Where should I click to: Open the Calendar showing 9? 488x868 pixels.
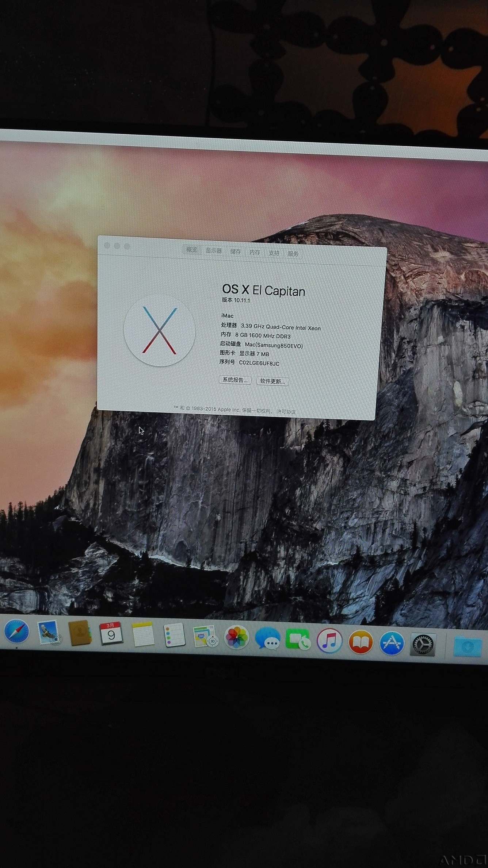[x=111, y=634]
